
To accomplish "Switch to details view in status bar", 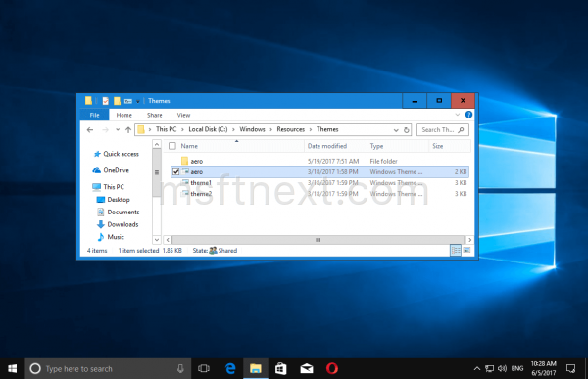I will [x=456, y=250].
